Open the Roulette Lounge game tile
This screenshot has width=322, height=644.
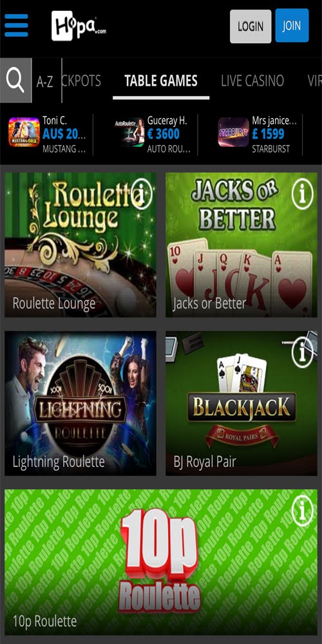(80, 245)
